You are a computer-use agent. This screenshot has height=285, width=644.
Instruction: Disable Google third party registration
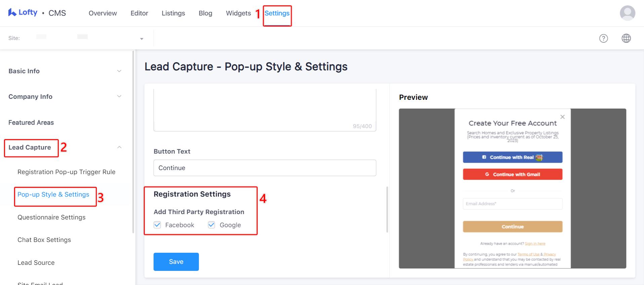[211, 225]
